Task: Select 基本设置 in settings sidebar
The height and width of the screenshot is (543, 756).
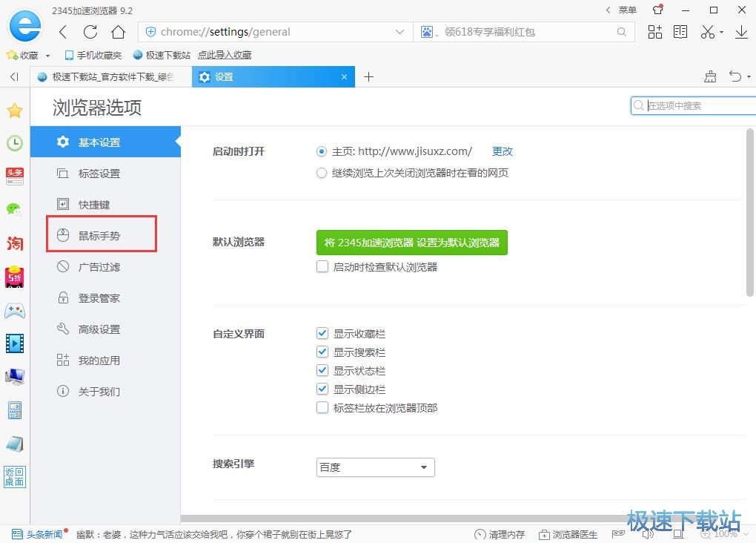Action: tap(105, 142)
